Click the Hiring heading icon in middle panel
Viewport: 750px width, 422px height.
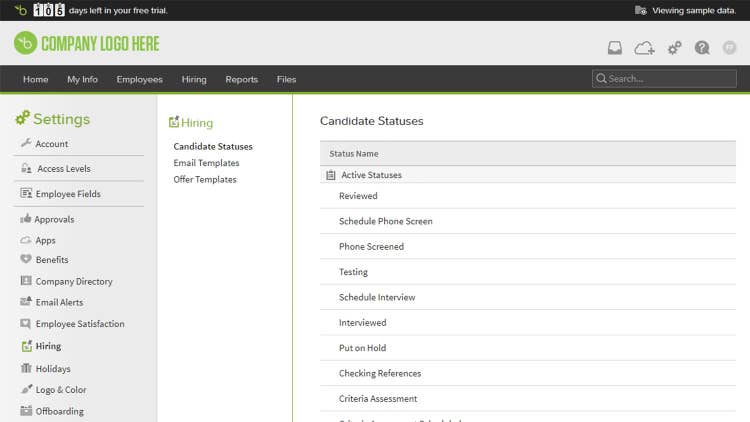(174, 122)
